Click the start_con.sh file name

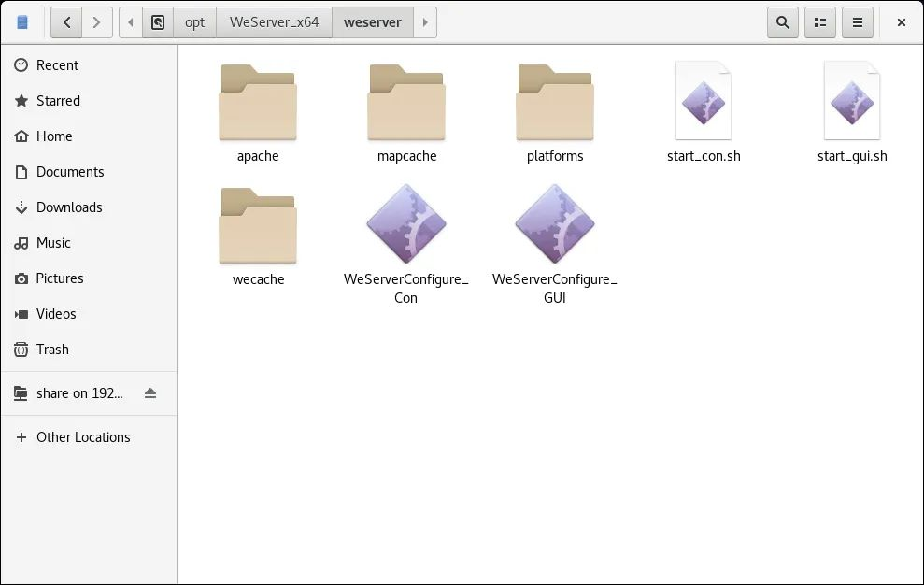[704, 156]
